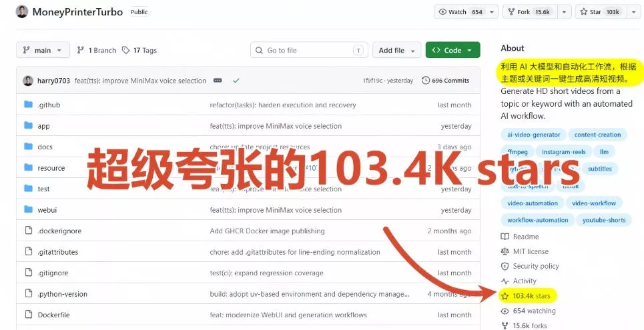The height and width of the screenshot is (330, 644).
Task: Open the main branch selector dropdown
Action: pyautogui.click(x=43, y=50)
